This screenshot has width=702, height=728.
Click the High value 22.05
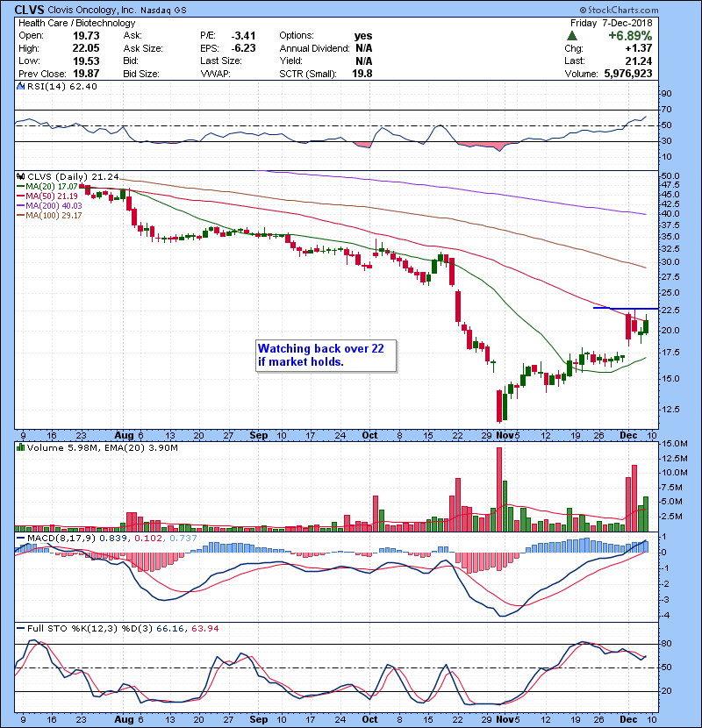point(86,48)
